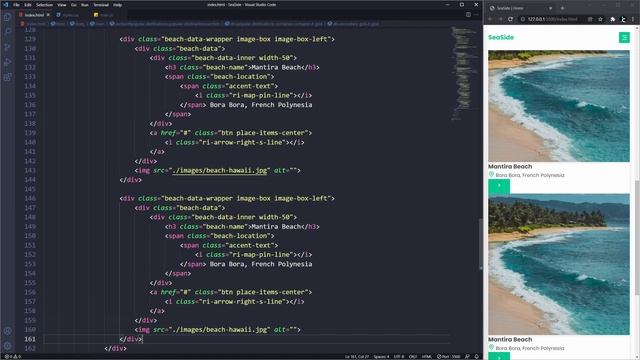Change the UTF-8 encoding in status bar
The width and height of the screenshot is (640, 360).
tap(398, 357)
